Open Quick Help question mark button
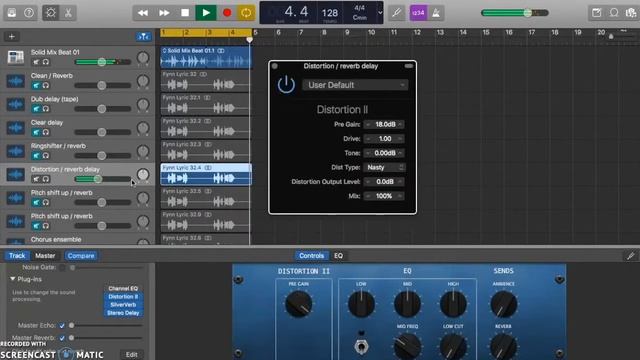640x360 pixels. (29, 13)
